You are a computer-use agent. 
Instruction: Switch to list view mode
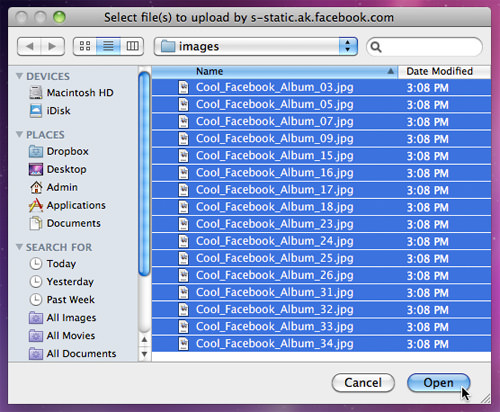click(108, 46)
